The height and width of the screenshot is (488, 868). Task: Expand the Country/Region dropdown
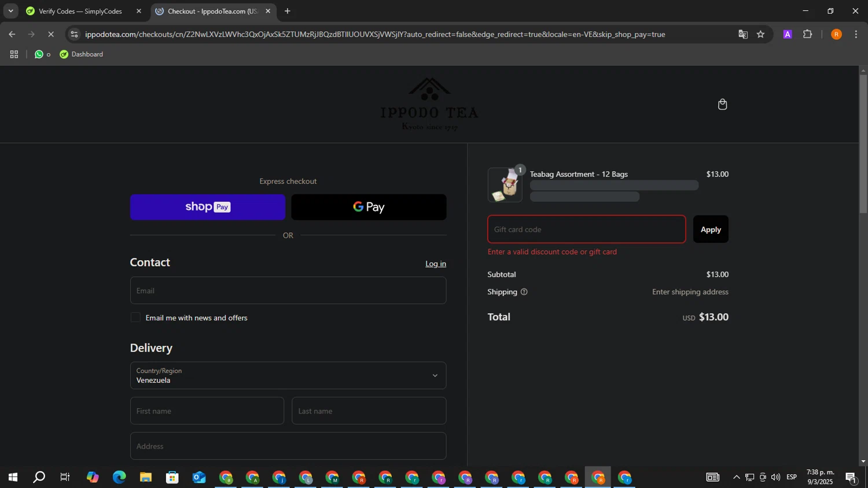point(288,375)
